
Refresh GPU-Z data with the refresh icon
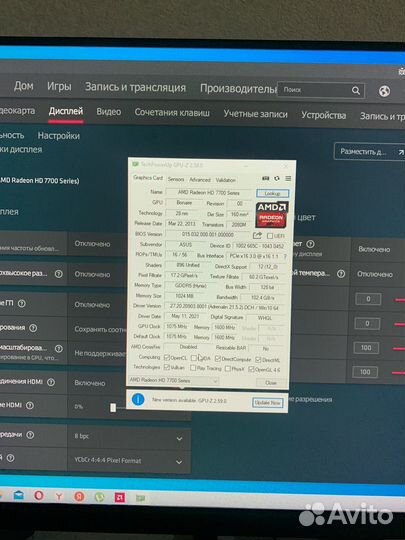[277, 178]
